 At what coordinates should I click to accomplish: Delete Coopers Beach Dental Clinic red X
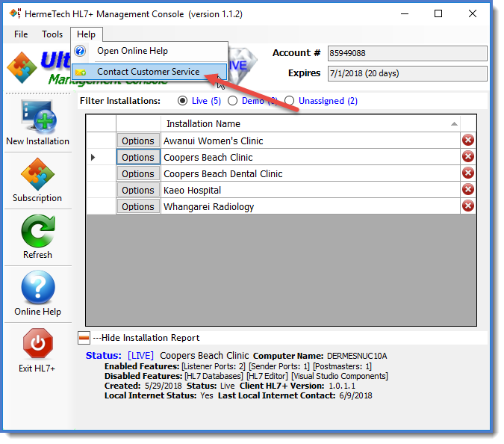[x=467, y=173]
